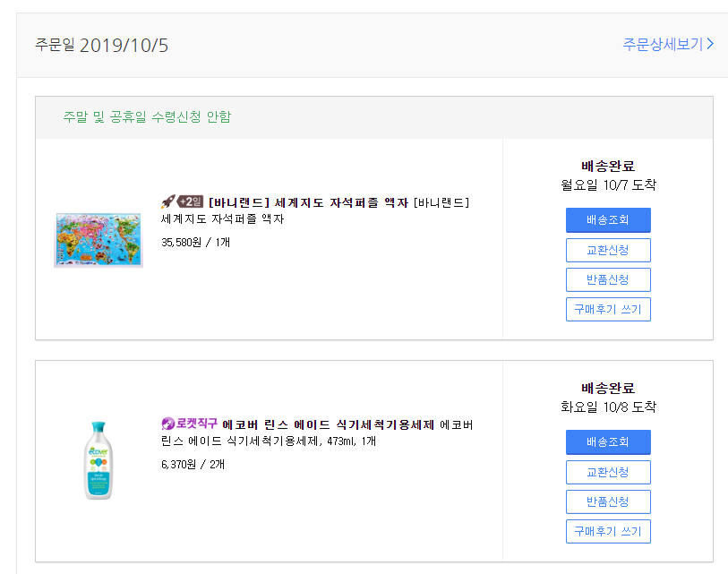The image size is (728, 574).
Task: Click the purple 로켓직구 icon badge
Action: click(x=189, y=424)
